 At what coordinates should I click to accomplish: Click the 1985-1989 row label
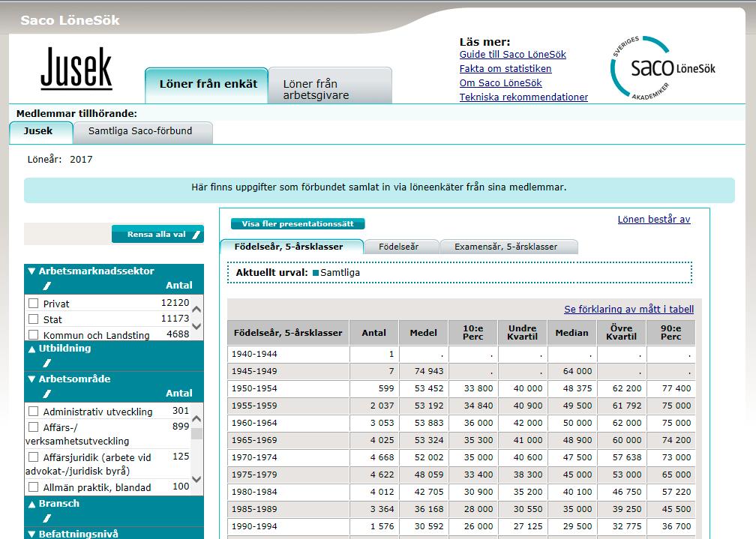[254, 509]
